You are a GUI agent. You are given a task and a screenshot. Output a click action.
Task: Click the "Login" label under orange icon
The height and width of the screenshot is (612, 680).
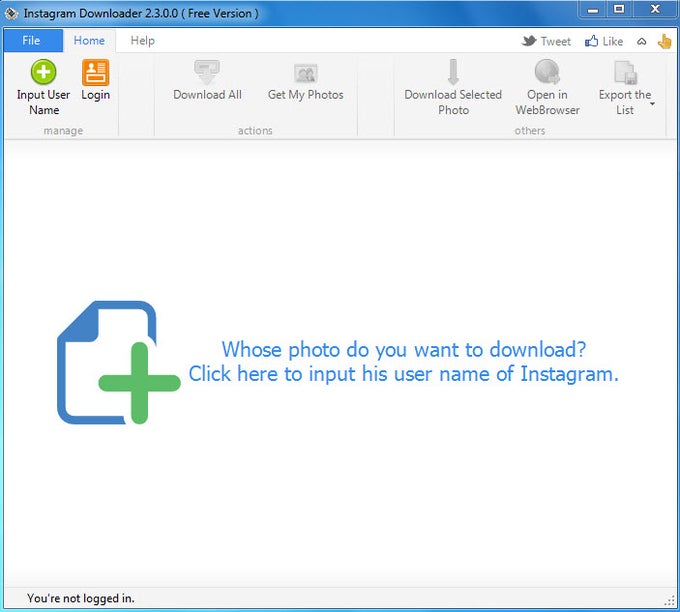[x=95, y=95]
